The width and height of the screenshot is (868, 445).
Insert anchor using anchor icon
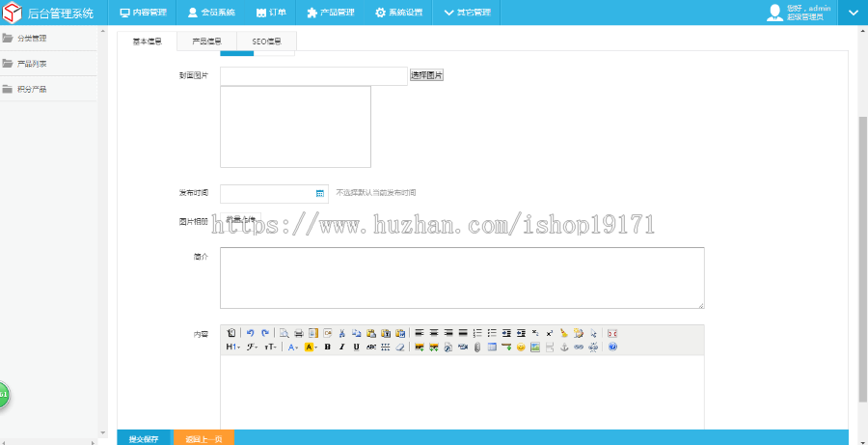(x=564, y=347)
